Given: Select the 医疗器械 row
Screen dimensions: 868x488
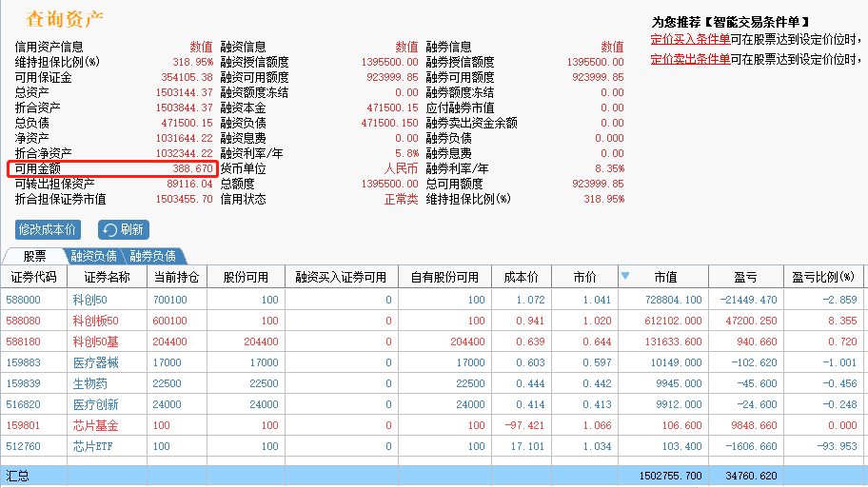Looking at the screenshot, I should (x=432, y=362).
